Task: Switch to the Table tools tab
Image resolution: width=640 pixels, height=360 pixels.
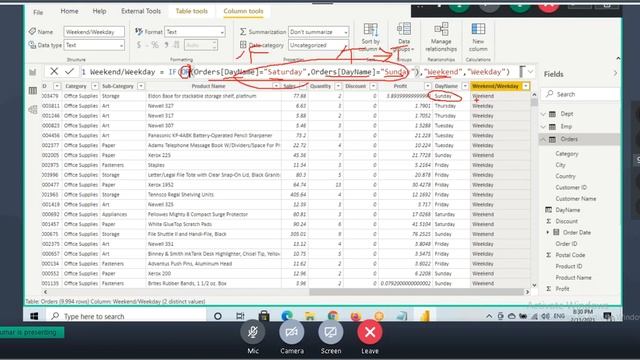Action: tap(191, 11)
